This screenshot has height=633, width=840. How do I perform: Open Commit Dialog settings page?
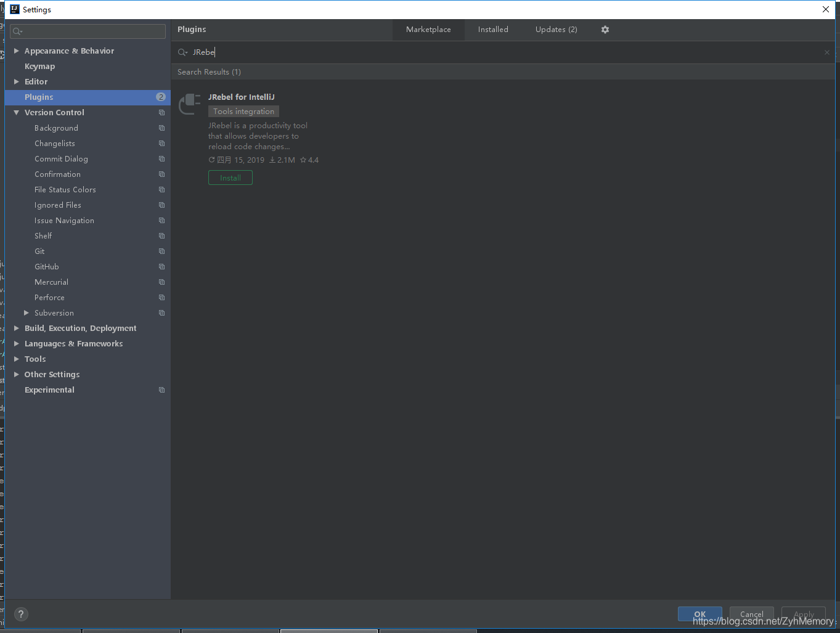[x=61, y=159]
